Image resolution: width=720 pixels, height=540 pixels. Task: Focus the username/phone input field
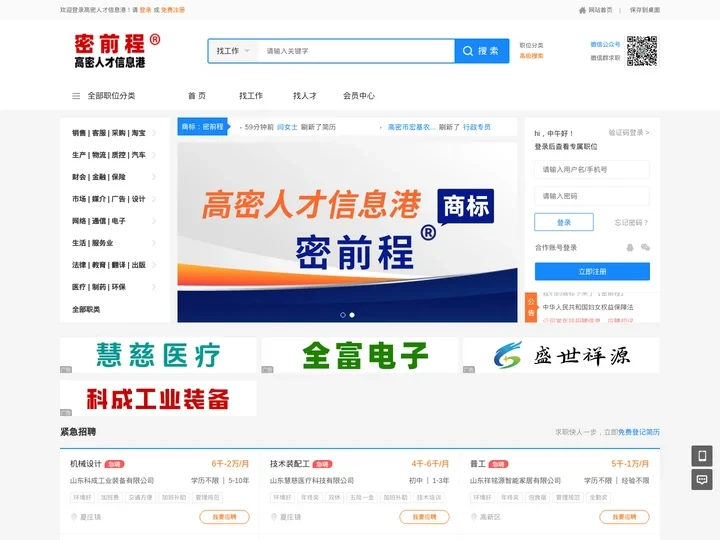[592, 169]
